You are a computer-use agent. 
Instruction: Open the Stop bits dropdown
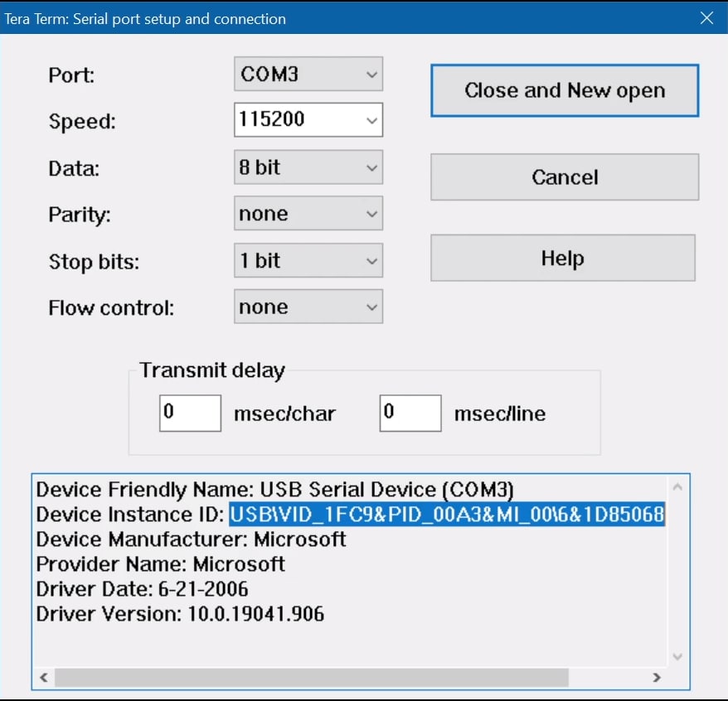308,261
